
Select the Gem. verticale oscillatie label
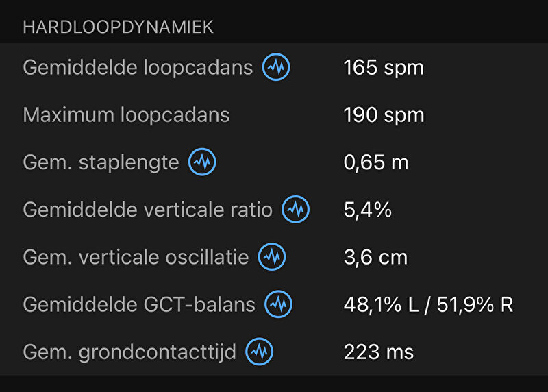(136, 258)
